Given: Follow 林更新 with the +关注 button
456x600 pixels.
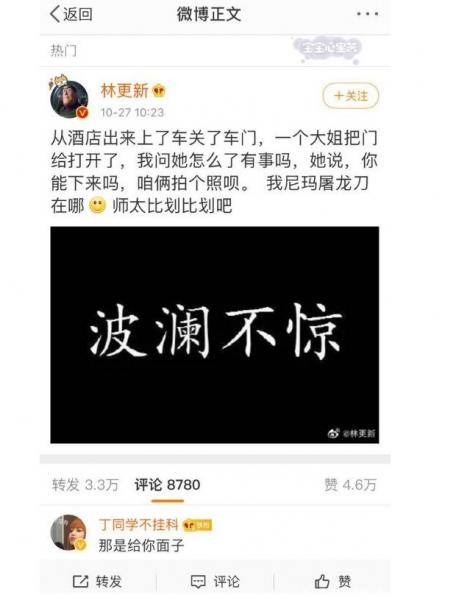Looking at the screenshot, I should point(351,96).
